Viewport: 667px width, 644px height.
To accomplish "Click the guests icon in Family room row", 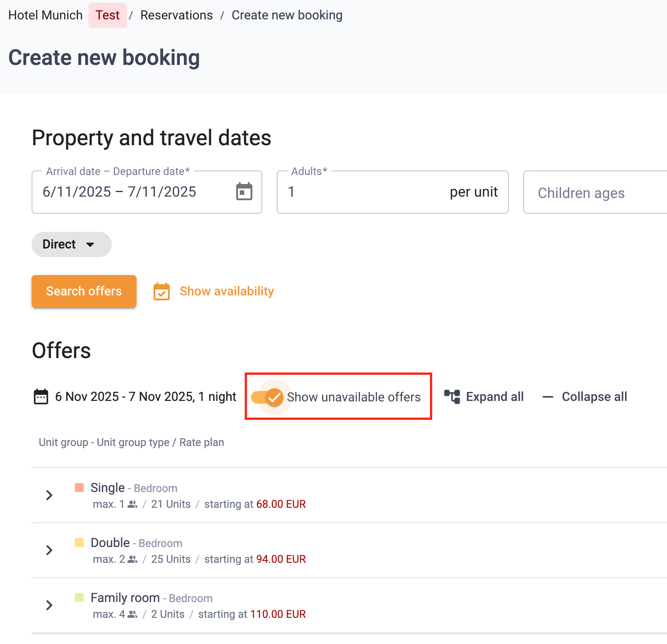I will pos(132,614).
